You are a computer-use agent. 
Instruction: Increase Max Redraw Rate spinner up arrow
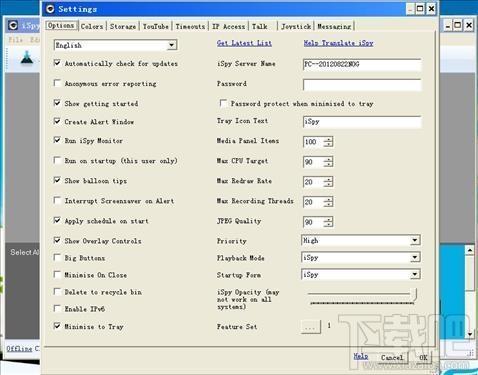coord(328,179)
